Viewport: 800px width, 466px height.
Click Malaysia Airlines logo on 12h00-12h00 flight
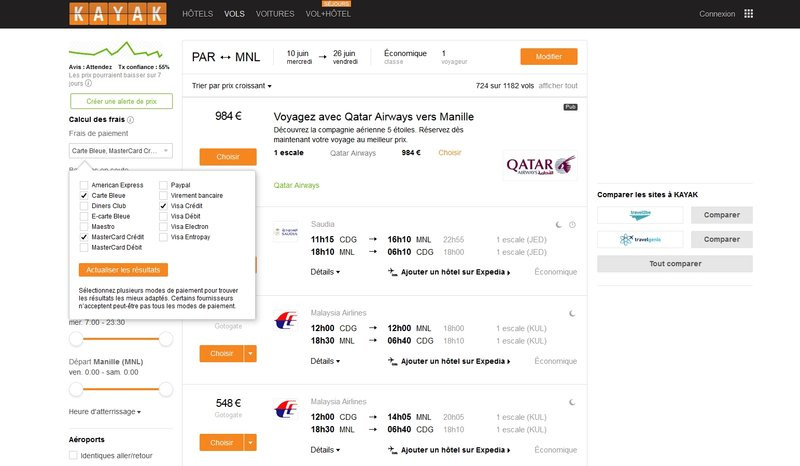[286, 321]
